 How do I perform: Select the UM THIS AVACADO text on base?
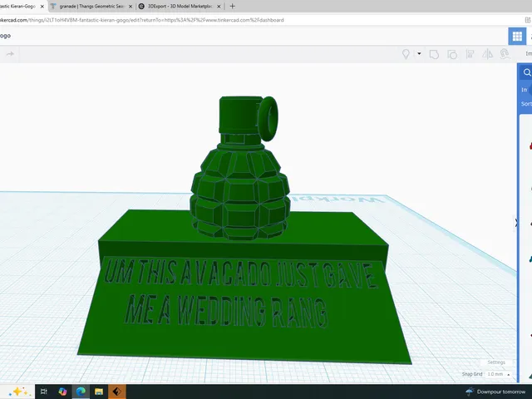click(x=240, y=274)
